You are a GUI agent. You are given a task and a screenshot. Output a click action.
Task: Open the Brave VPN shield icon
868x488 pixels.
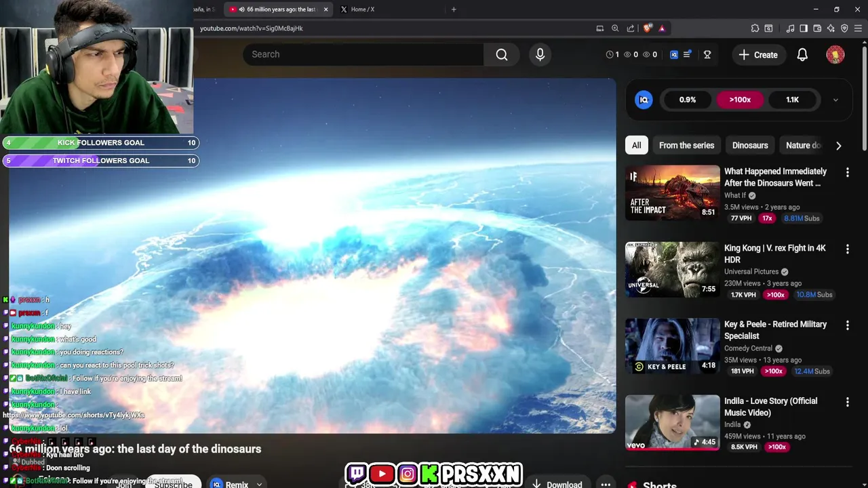pyautogui.click(x=844, y=28)
